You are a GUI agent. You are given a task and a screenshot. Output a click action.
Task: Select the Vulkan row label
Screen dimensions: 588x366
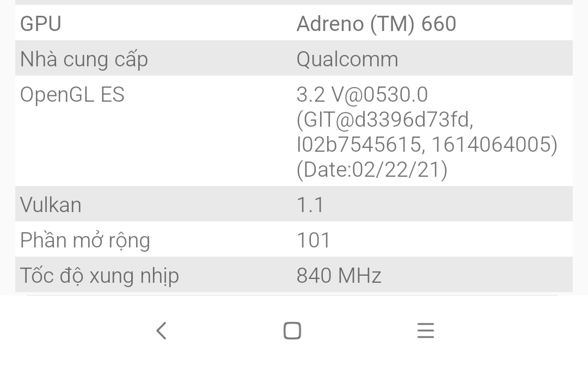[x=51, y=205]
